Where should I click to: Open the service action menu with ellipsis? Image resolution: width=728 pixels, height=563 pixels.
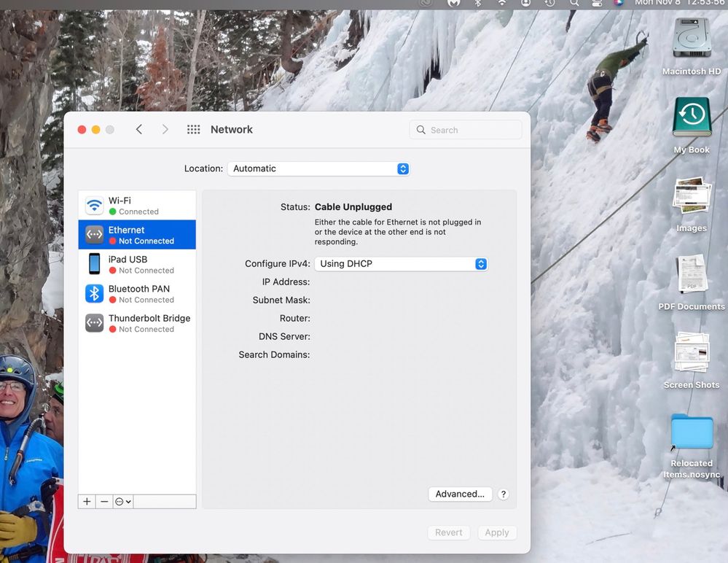[x=122, y=502]
